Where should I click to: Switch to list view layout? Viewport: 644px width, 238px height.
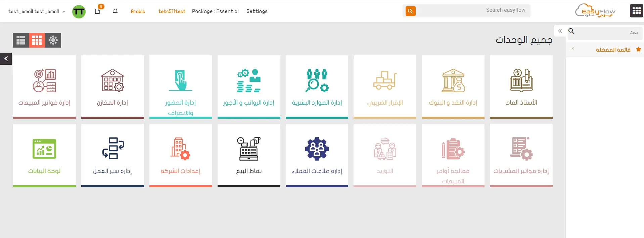21,40
